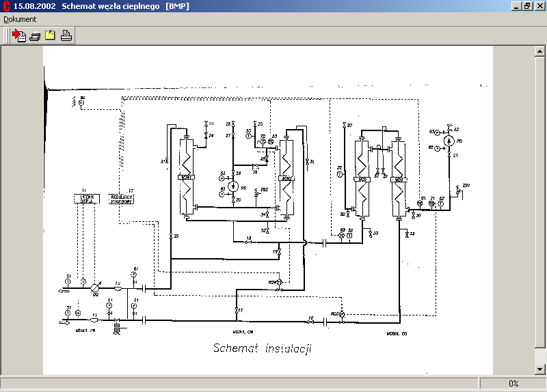Click the 'Schemat instalacji' caption in the drawing
The image size is (547, 392).
[x=263, y=348]
